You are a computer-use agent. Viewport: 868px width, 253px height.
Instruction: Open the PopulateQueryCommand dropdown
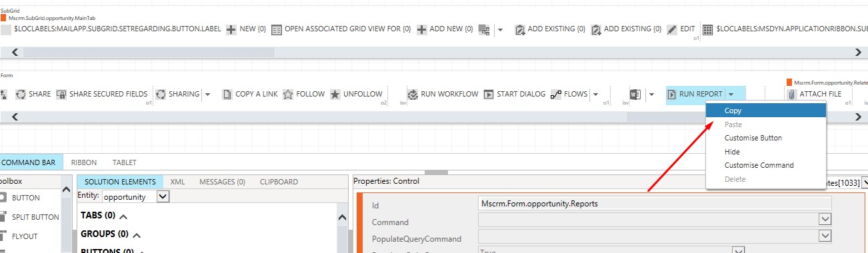(825, 235)
